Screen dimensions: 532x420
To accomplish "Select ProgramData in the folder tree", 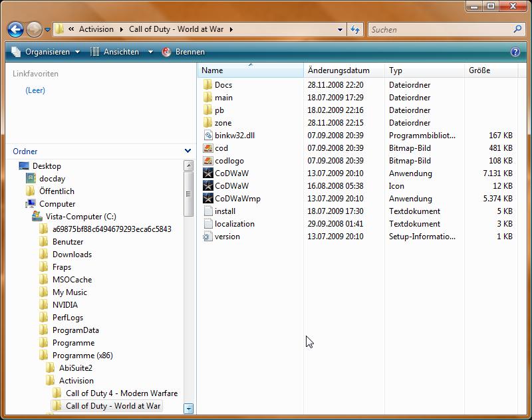I will tap(75, 330).
